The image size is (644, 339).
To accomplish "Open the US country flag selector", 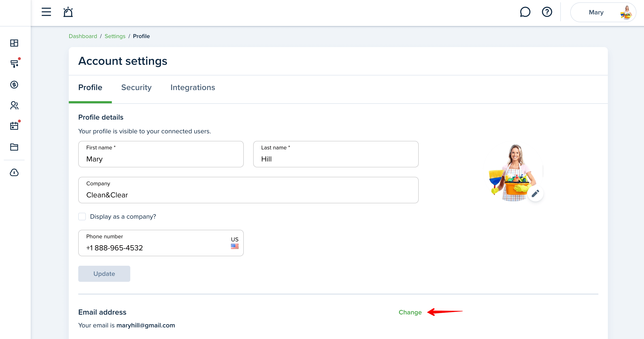I will click(235, 243).
